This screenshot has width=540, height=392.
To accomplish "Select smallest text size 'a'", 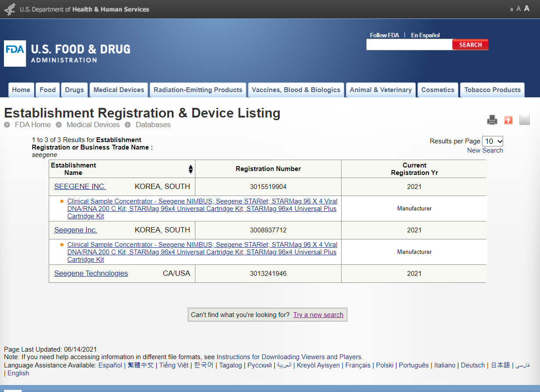I will point(511,9).
